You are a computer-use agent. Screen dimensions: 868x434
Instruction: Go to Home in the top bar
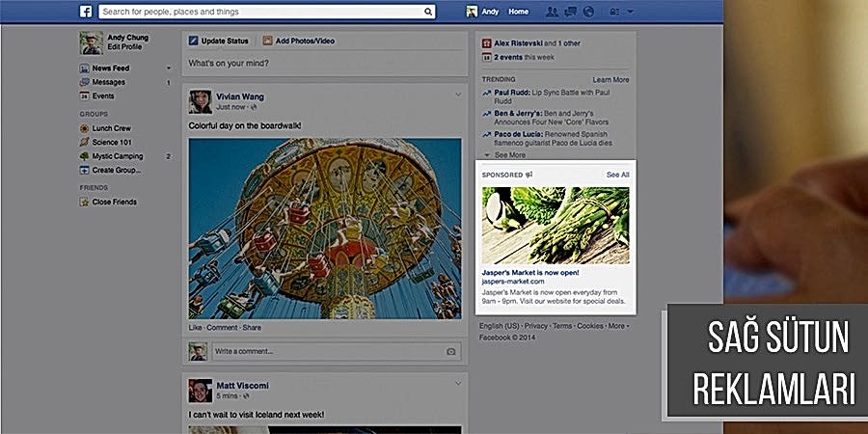(519, 12)
